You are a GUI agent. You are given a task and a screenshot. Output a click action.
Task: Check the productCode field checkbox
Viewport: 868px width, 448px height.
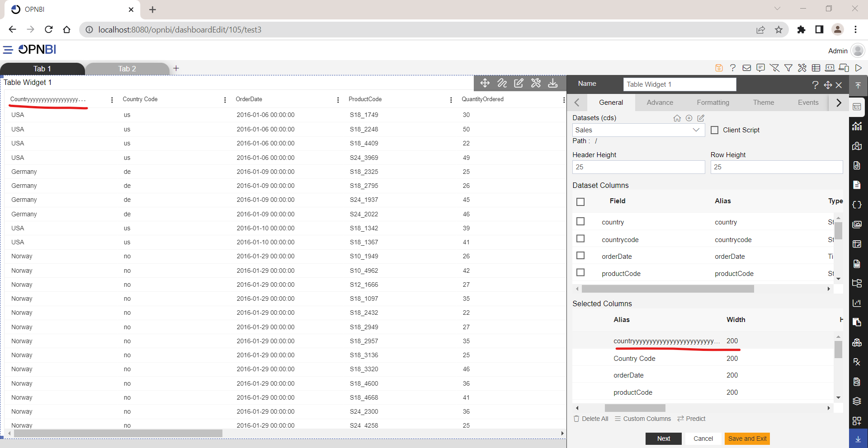tap(581, 273)
